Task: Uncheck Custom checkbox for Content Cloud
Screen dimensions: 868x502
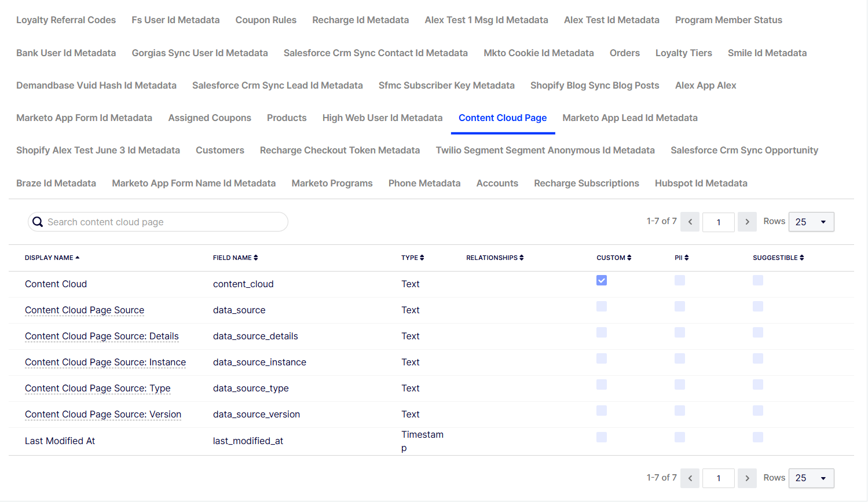Action: tap(602, 280)
